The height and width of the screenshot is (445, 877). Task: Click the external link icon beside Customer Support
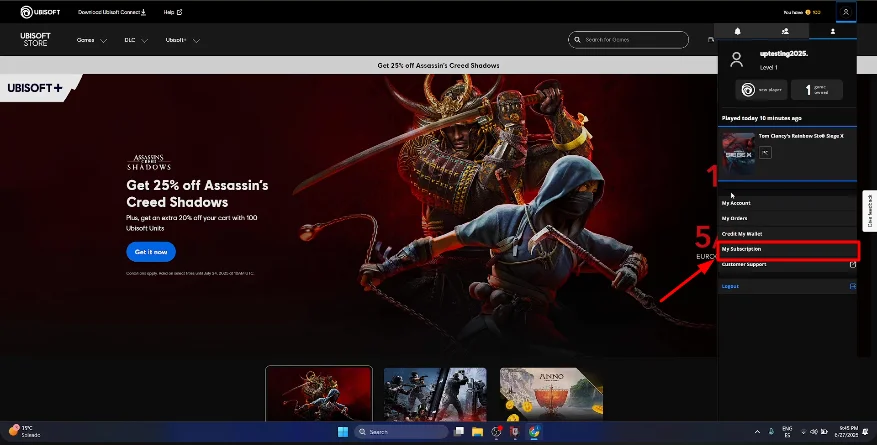point(852,264)
